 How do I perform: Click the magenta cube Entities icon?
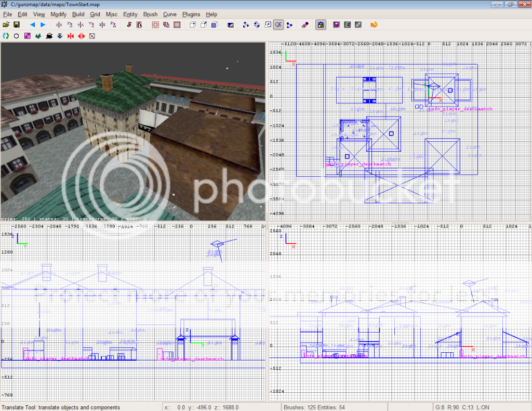[x=337, y=24]
